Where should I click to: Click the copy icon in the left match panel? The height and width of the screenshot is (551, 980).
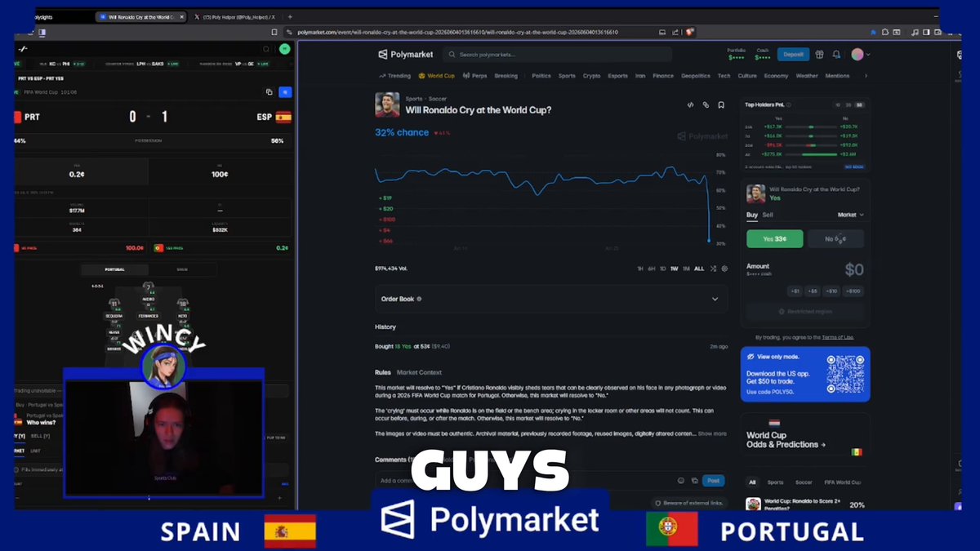[x=269, y=92]
